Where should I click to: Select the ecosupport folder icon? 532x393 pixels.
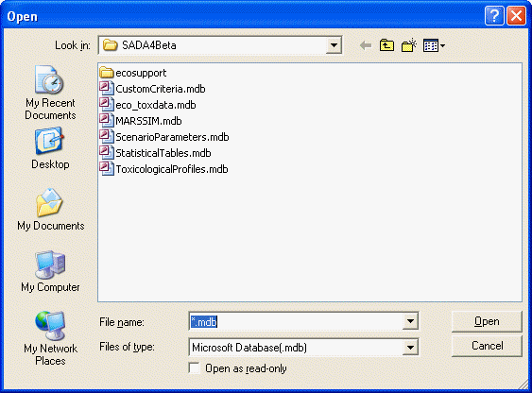106,73
